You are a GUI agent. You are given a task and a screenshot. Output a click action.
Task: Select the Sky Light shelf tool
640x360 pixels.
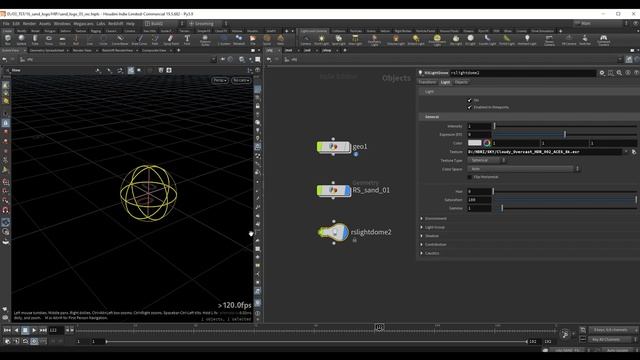click(456, 40)
